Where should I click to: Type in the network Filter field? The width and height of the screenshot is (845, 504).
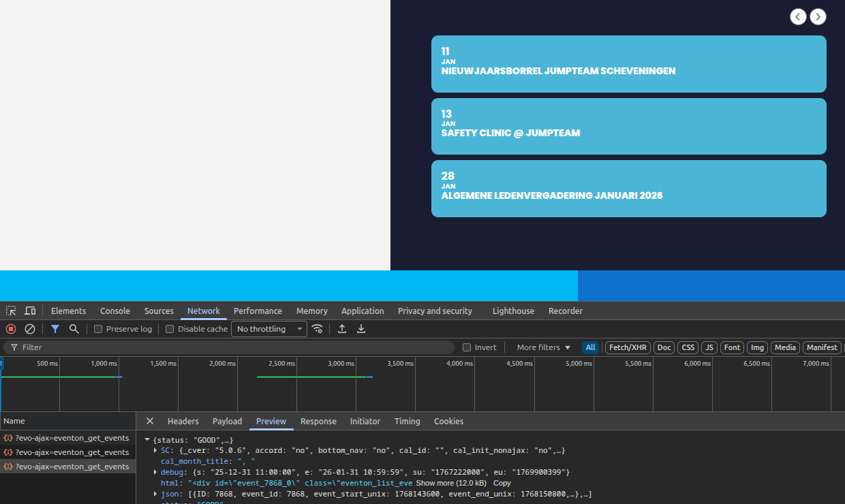coord(232,347)
